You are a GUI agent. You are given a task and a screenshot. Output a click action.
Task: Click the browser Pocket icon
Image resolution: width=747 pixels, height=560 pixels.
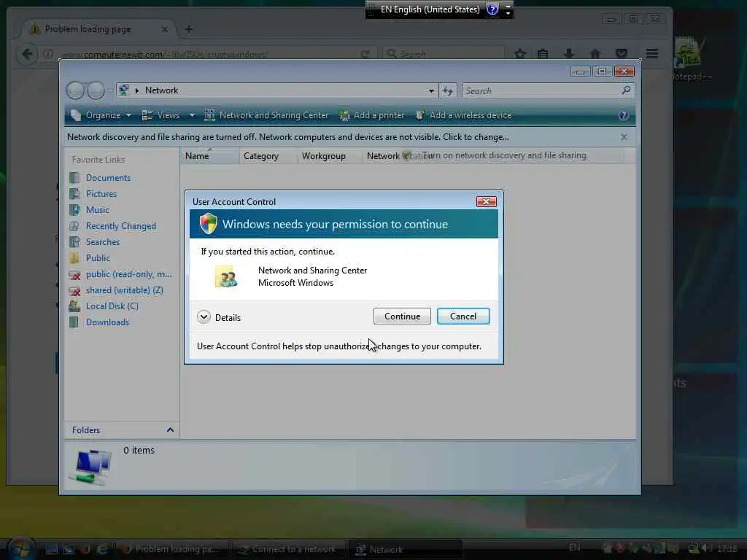coord(622,54)
